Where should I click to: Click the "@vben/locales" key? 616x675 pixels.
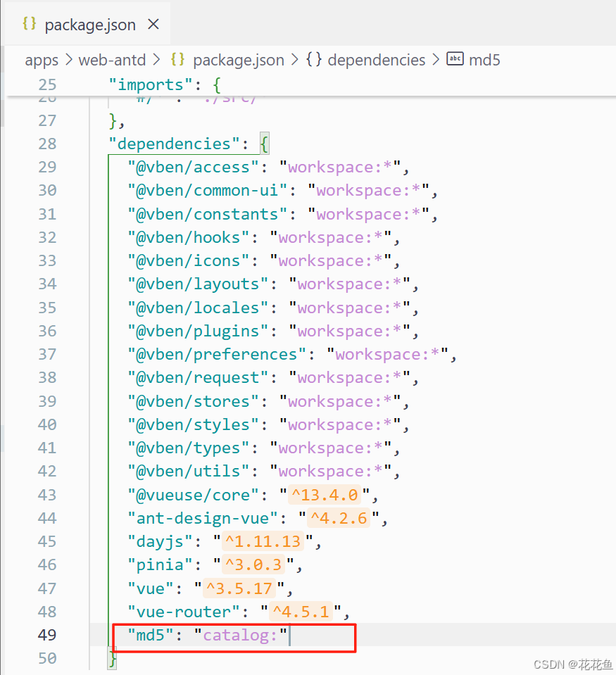(x=198, y=308)
